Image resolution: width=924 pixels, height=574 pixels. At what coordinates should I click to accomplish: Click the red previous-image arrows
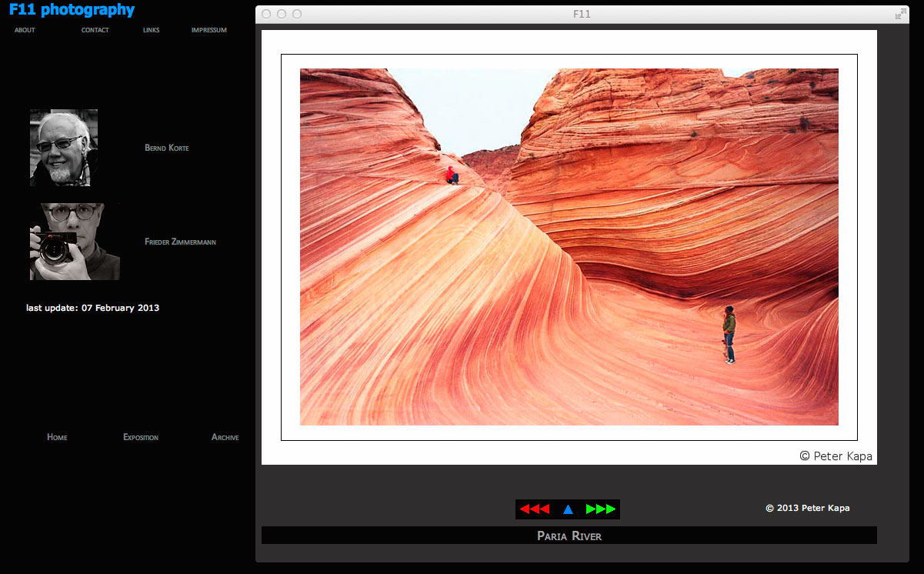pos(535,509)
